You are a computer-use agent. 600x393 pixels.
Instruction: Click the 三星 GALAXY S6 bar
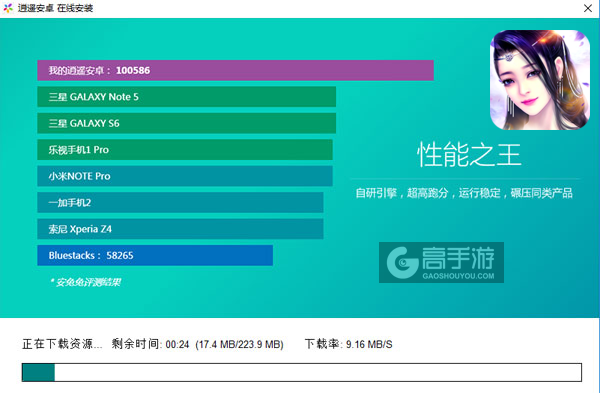pos(187,123)
